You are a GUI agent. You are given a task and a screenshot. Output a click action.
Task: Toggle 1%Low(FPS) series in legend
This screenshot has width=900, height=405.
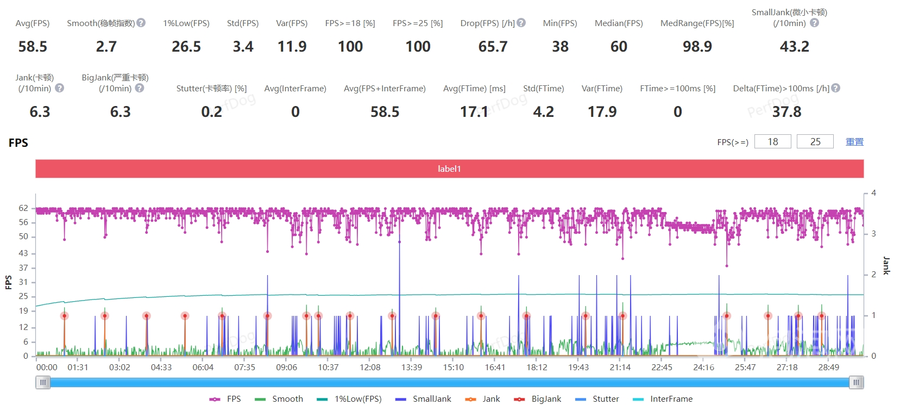[x=349, y=399]
